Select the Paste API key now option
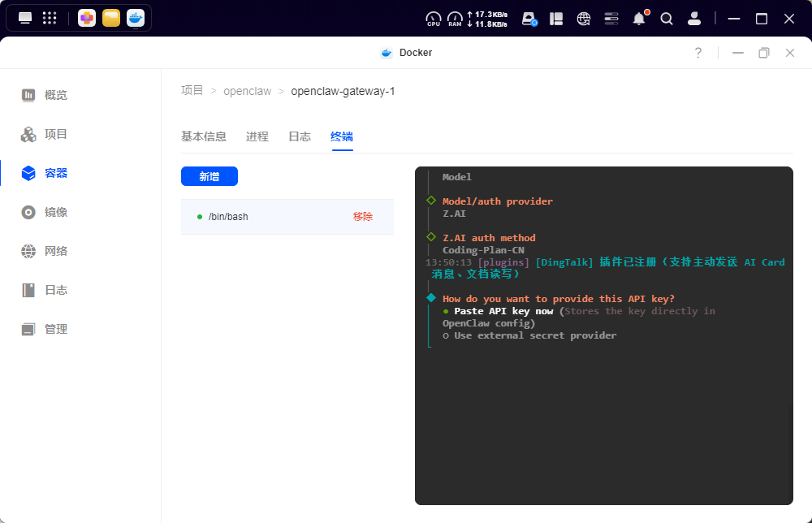 click(501, 310)
